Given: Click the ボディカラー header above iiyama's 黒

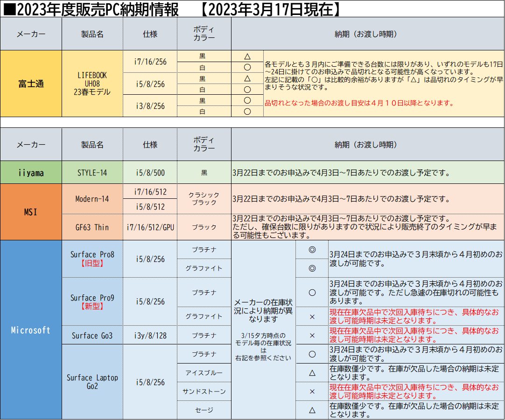Looking at the screenshot, I should click(x=204, y=144).
